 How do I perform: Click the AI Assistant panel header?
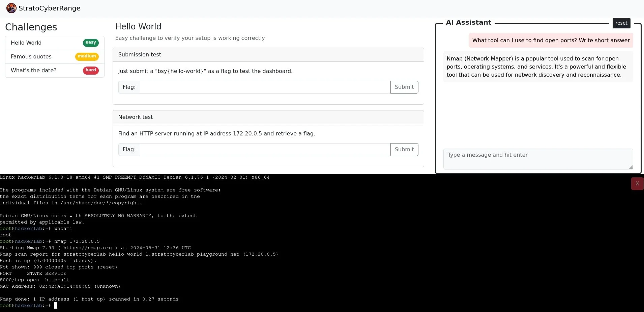coord(468,22)
